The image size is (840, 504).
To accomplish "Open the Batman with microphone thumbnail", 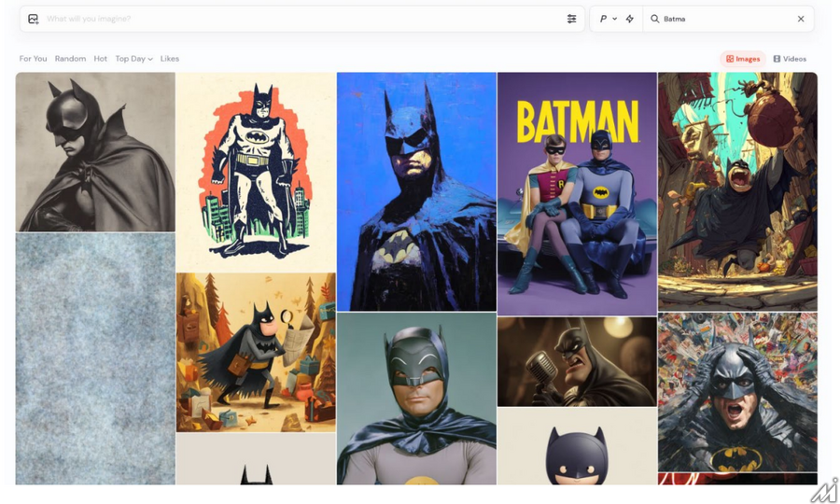I will pyautogui.click(x=577, y=361).
